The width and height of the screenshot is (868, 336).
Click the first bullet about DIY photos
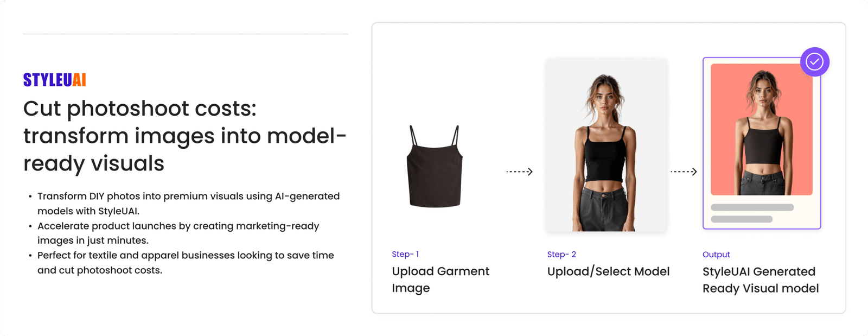pos(188,204)
